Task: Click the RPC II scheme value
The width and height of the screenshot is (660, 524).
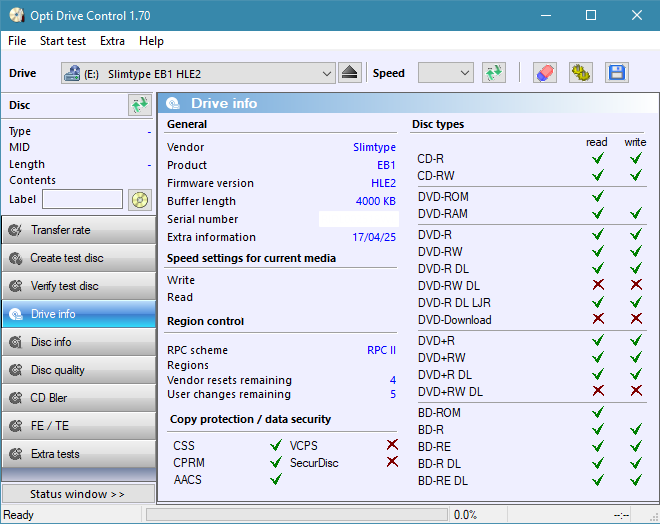Action: (381, 350)
